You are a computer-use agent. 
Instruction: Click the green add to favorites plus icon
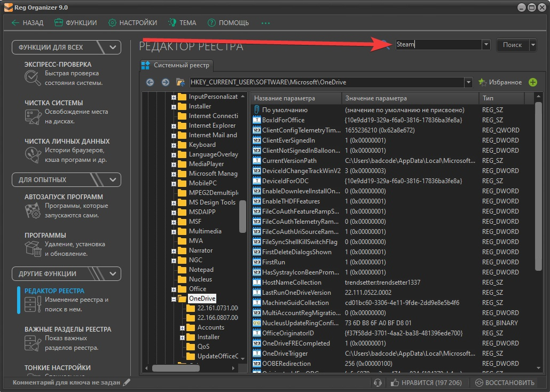[533, 82]
